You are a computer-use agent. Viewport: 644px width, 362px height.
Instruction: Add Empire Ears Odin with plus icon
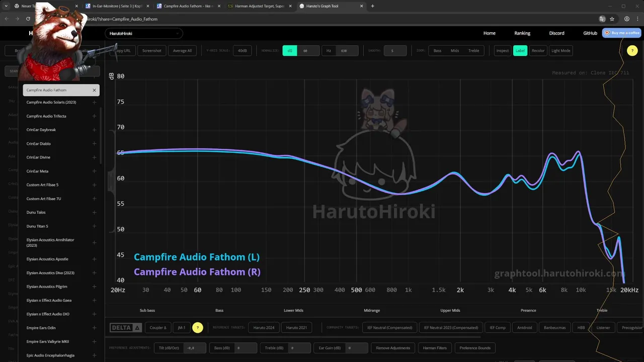(94, 328)
